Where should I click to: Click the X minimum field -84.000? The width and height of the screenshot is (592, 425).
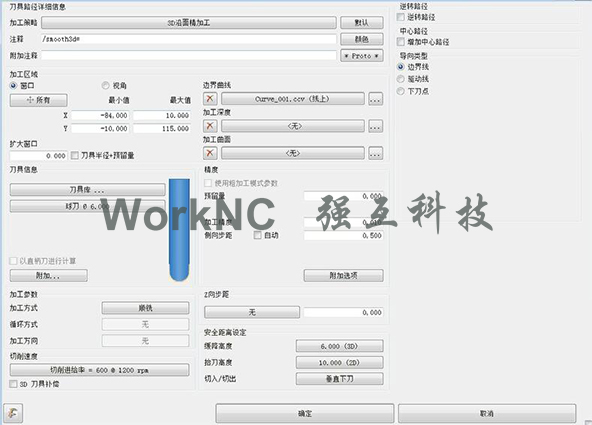pyautogui.click(x=100, y=115)
